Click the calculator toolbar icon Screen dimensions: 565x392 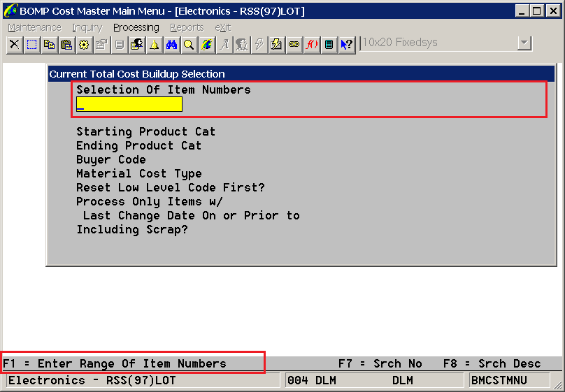click(x=329, y=45)
